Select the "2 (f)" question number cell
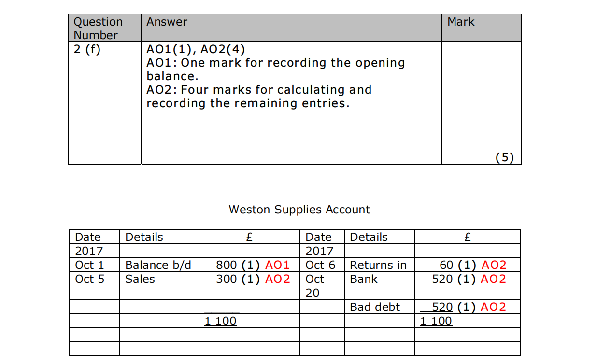 click(87, 49)
